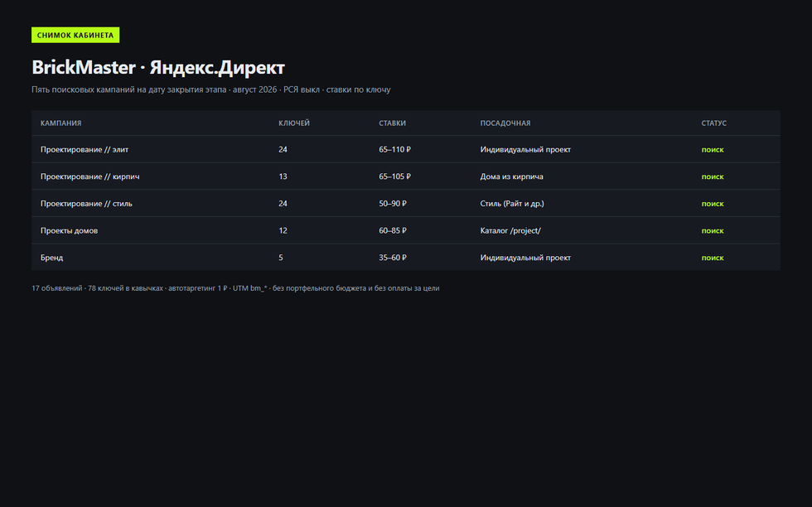This screenshot has width=812, height=507.
Task: Click the footer note starting with 17 объявлений
Action: [x=235, y=288]
